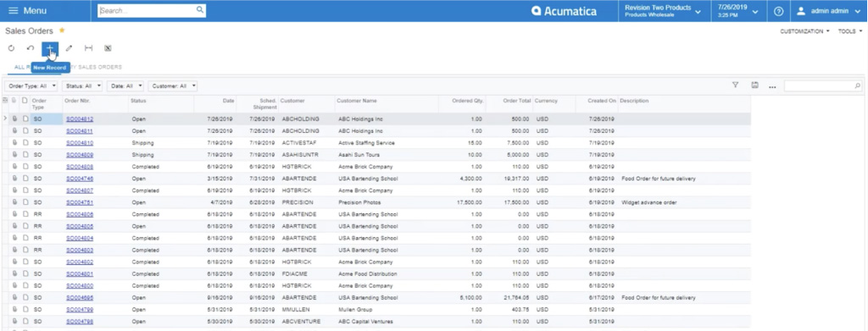Open the Tools menu
The height and width of the screenshot is (331, 868).
click(851, 31)
